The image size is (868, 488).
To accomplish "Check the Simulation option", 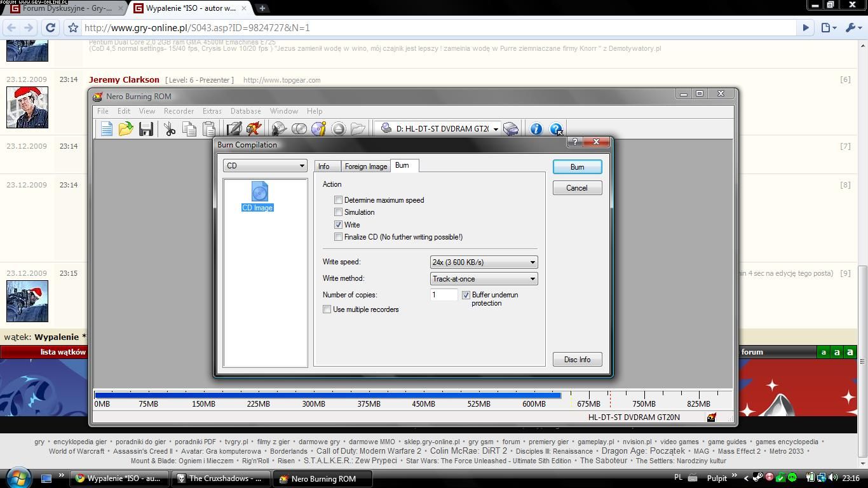I will point(339,212).
